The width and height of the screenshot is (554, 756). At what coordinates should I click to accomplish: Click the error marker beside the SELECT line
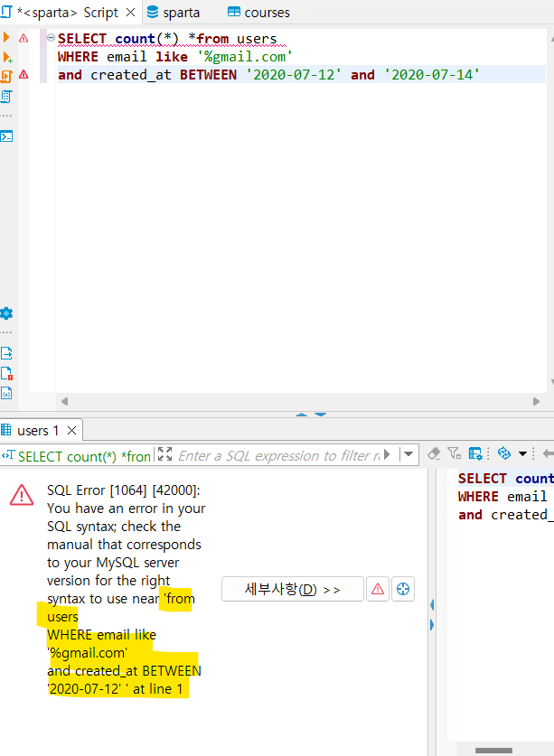(x=23, y=38)
